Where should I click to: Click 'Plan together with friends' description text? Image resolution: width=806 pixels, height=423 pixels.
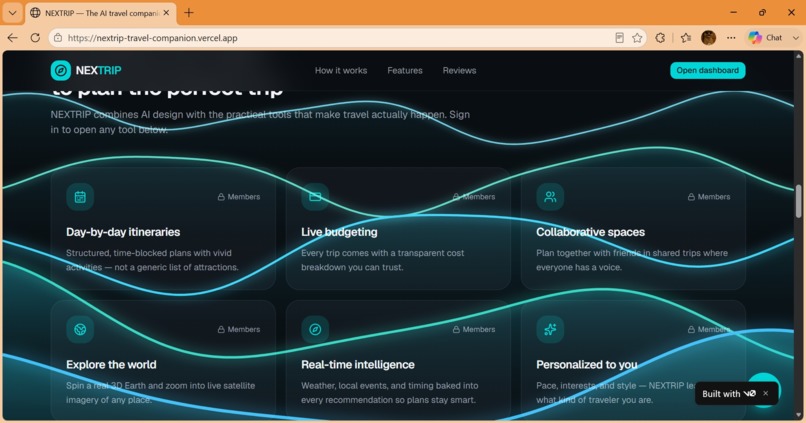click(632, 260)
